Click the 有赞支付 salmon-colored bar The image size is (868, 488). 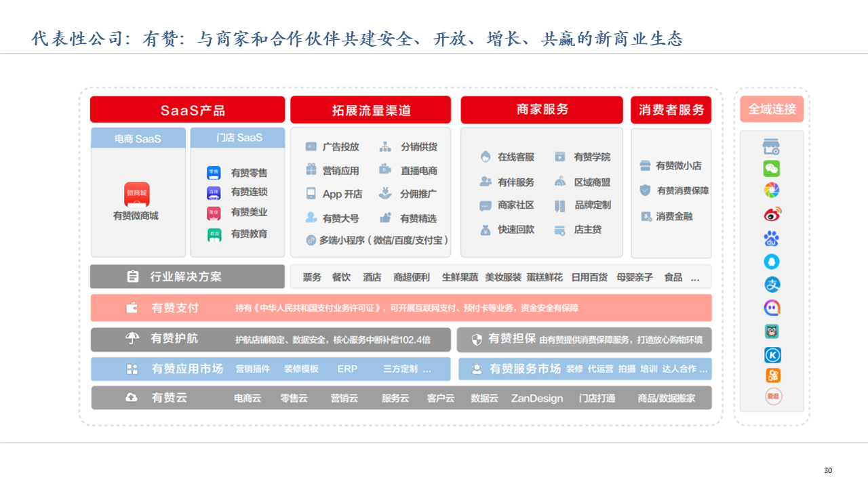coord(401,308)
